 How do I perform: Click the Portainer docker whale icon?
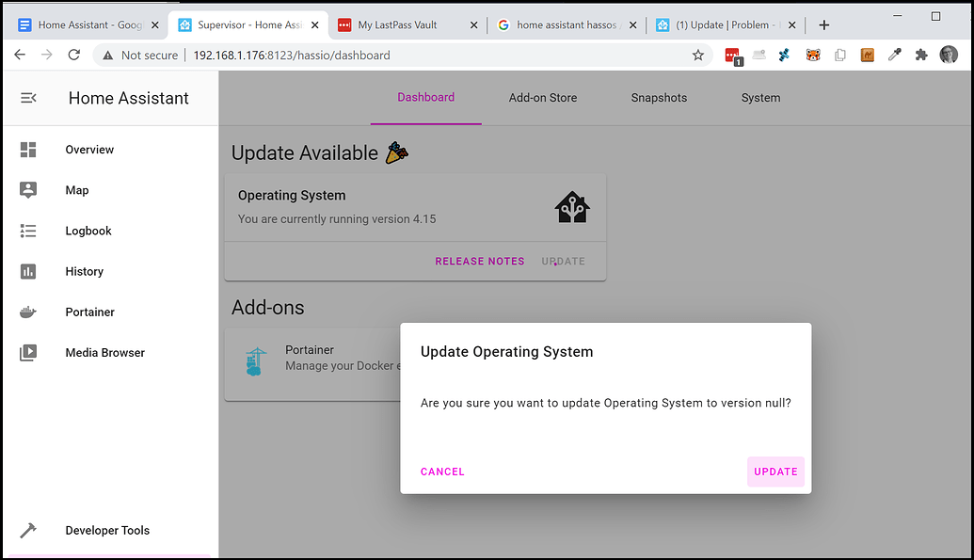click(x=28, y=312)
